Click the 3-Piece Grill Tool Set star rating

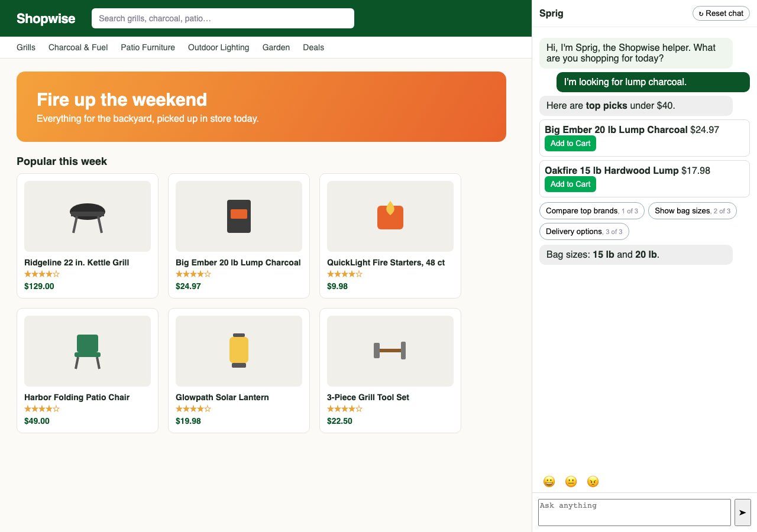pos(345,409)
